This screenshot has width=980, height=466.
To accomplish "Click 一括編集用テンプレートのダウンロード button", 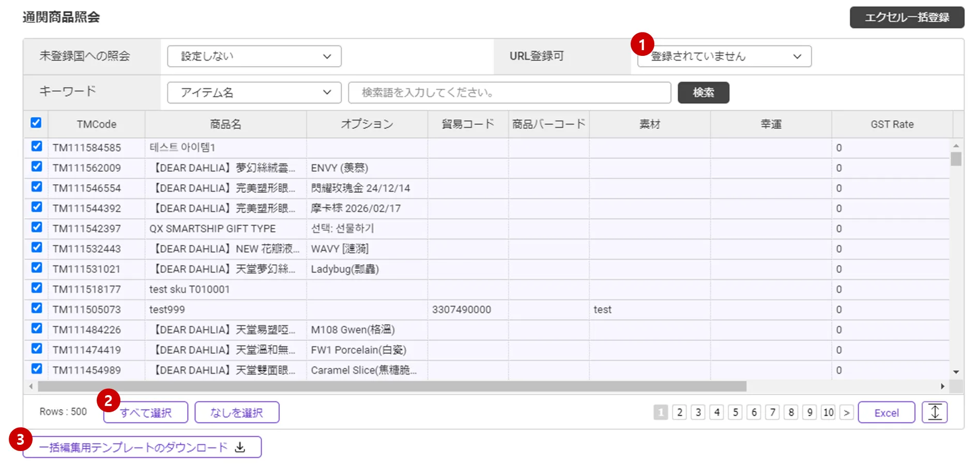I will (x=142, y=447).
